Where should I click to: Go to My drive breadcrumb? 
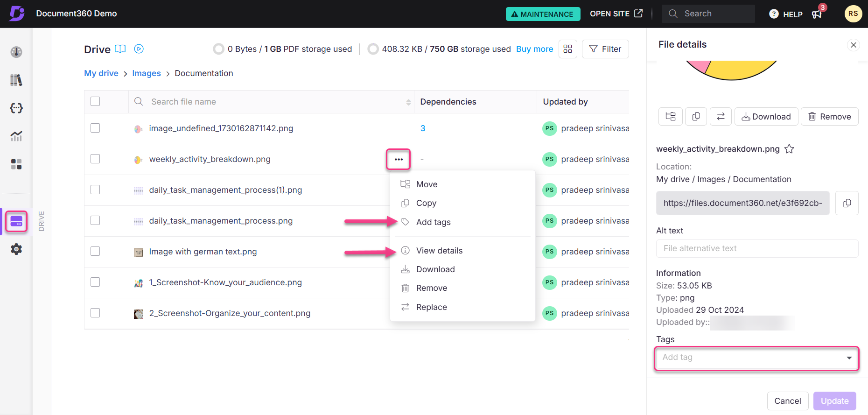[101, 73]
